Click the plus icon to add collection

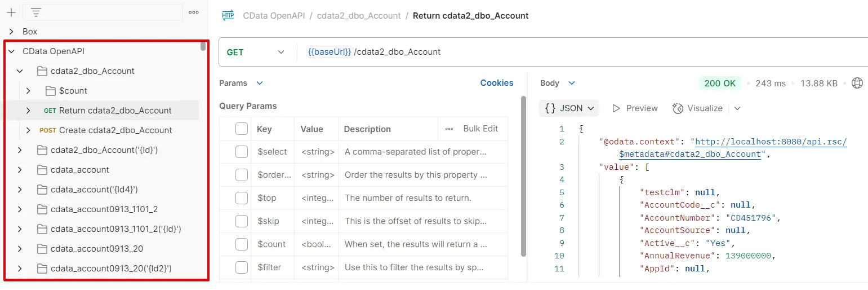pyautogui.click(x=11, y=12)
